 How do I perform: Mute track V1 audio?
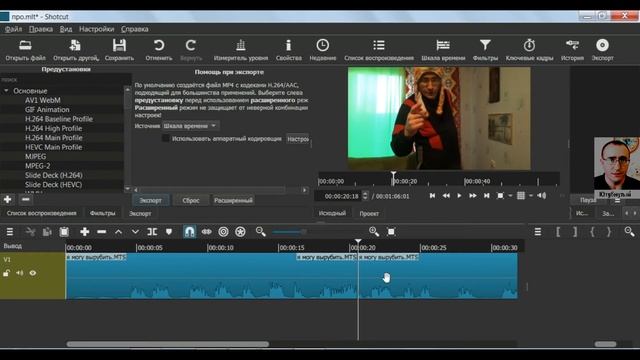click(x=20, y=273)
